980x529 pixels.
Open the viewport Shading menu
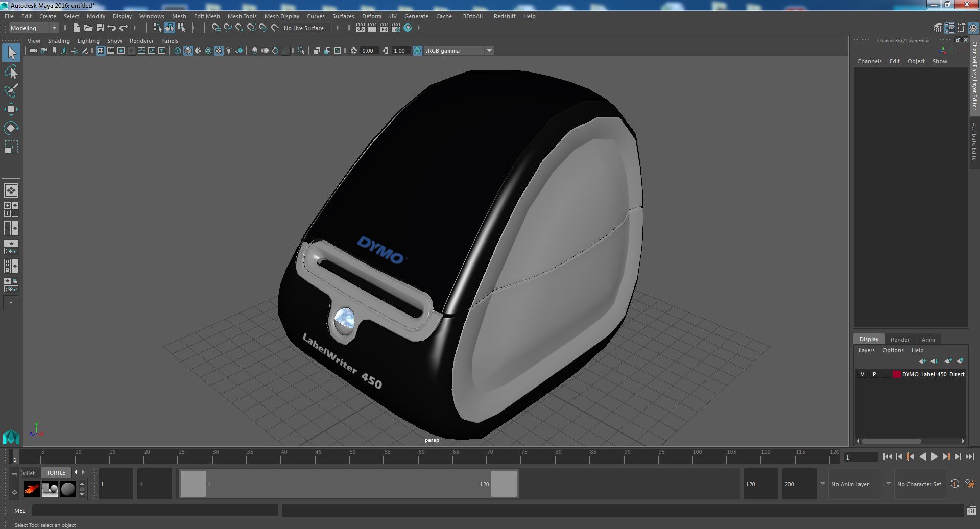[x=59, y=41]
